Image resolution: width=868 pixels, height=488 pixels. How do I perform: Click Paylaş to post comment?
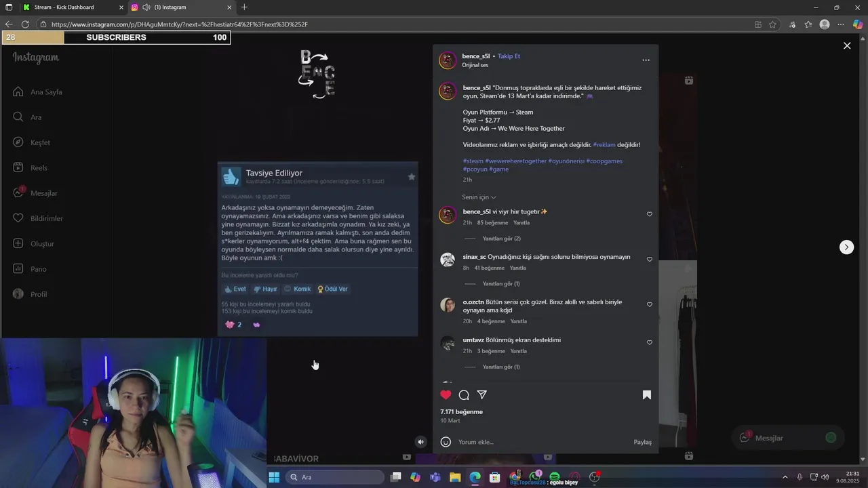642,442
